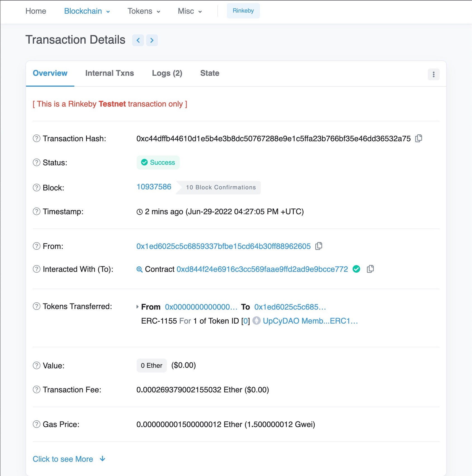Open the Tokens dropdown menu
This screenshot has height=476, width=472.
point(144,11)
